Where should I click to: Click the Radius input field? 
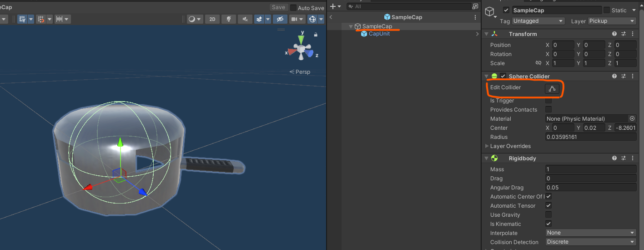[x=591, y=137]
